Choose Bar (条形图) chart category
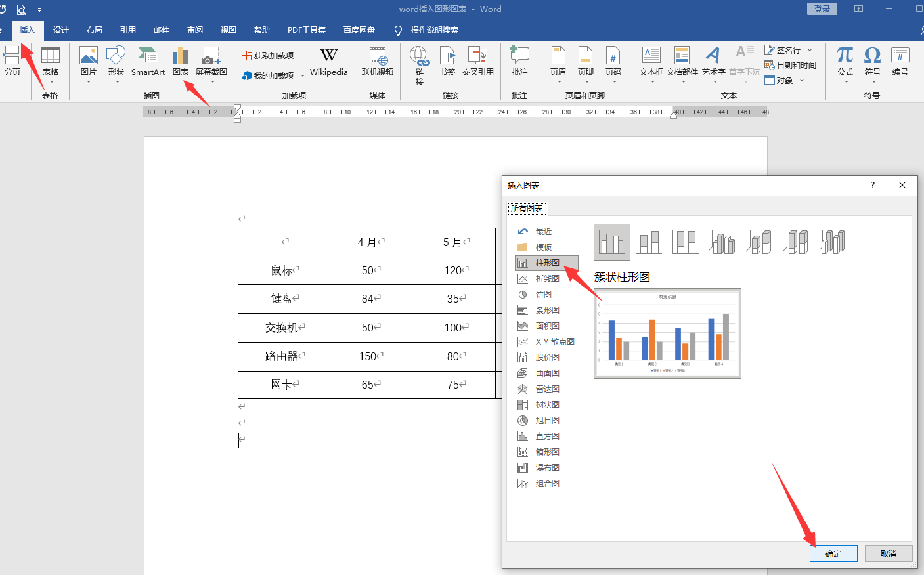The height and width of the screenshot is (575, 924). [546, 310]
